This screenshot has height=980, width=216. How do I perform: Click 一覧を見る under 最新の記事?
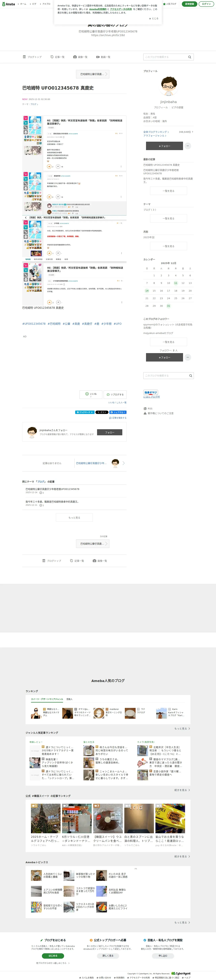coord(168,191)
